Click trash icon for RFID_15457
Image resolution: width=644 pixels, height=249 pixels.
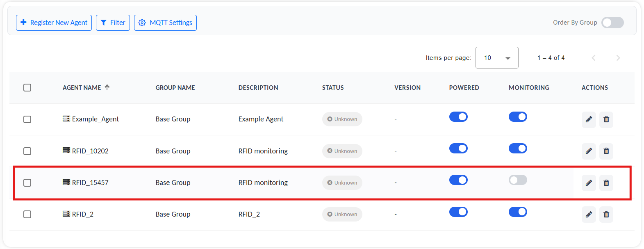pos(606,183)
